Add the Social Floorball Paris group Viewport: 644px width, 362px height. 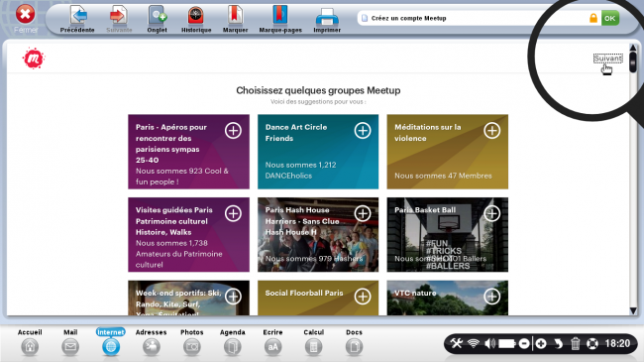tap(363, 297)
